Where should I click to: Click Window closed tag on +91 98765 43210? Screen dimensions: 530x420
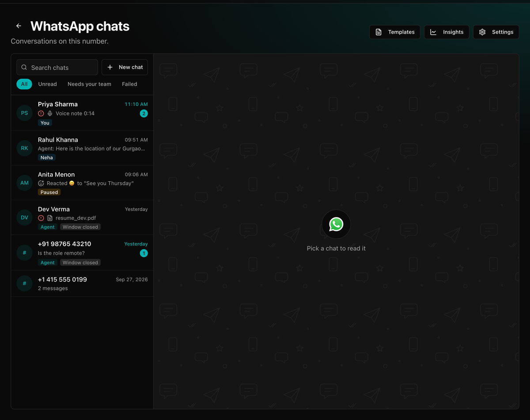click(80, 262)
